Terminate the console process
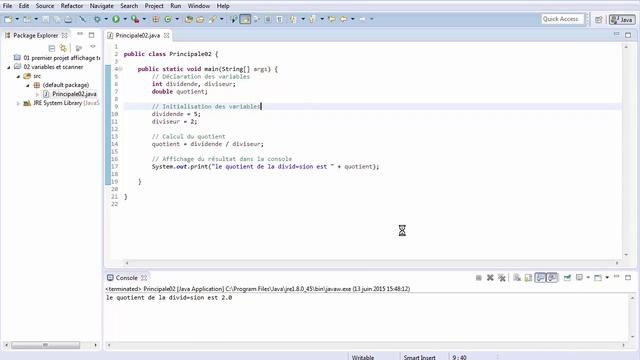The height and width of the screenshot is (360, 640). pyautogui.click(x=478, y=278)
